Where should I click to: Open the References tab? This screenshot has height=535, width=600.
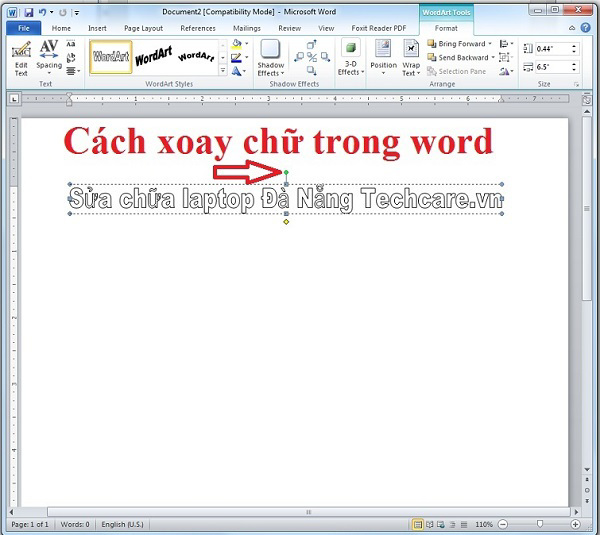click(198, 28)
